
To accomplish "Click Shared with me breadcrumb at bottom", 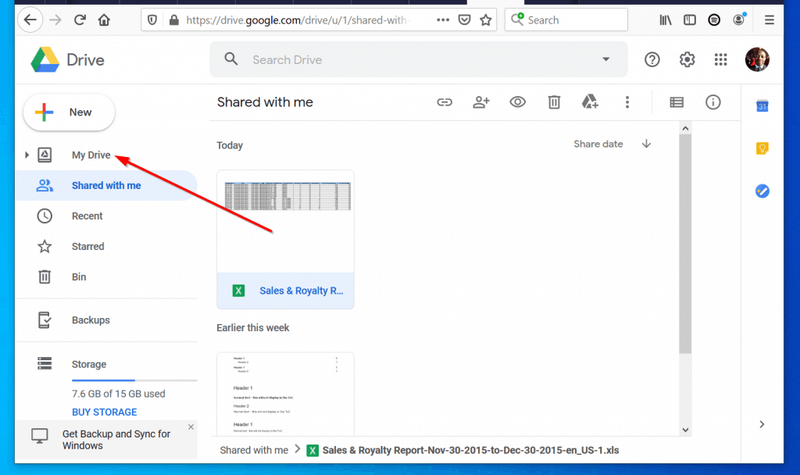I will (x=254, y=450).
